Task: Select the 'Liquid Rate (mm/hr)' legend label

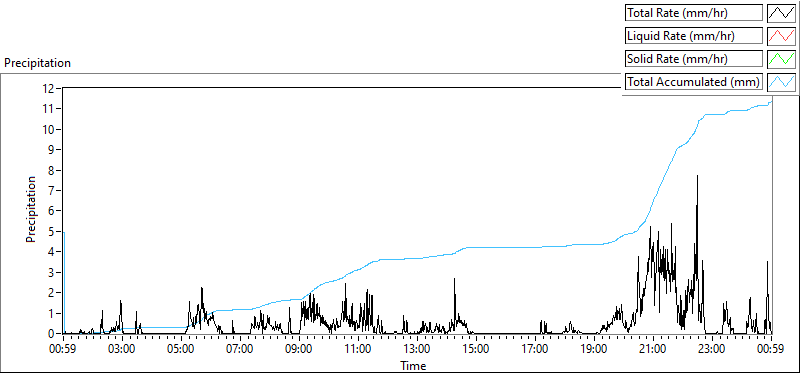Action: pyautogui.click(x=694, y=36)
